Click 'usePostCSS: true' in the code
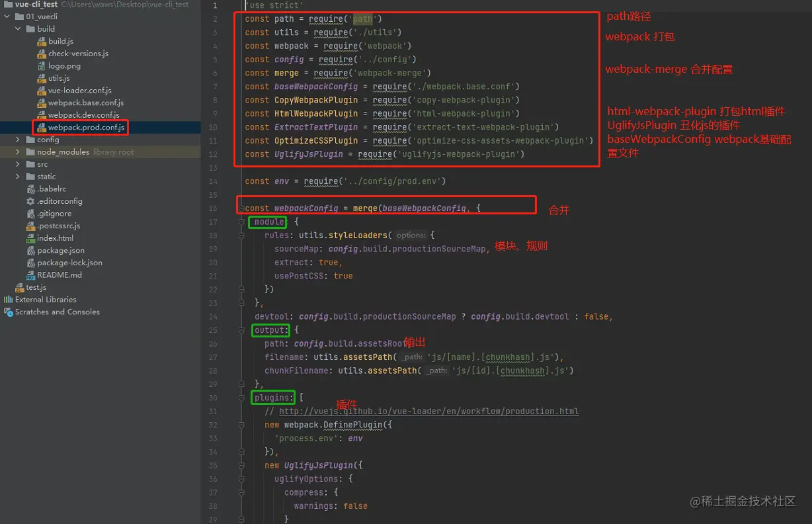This screenshot has height=524, width=812. click(x=313, y=276)
